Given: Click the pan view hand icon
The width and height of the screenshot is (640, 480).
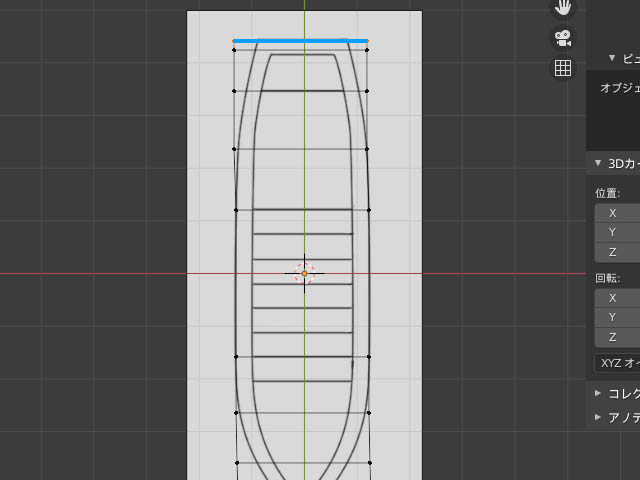Looking at the screenshot, I should (563, 8).
